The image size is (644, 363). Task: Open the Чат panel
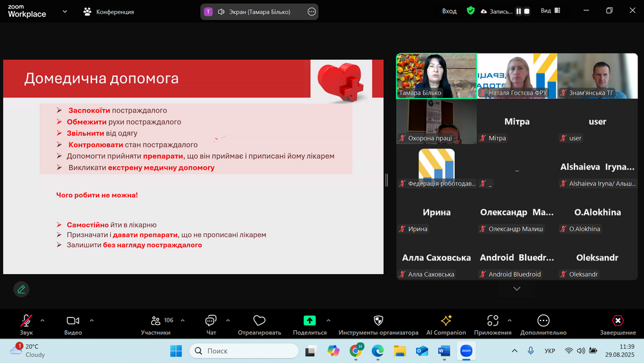(x=211, y=321)
